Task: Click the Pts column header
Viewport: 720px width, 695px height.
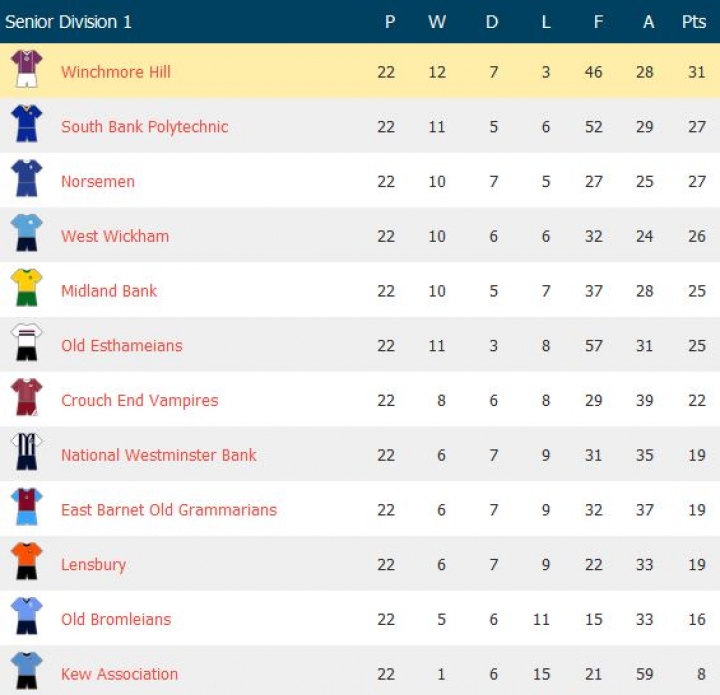Action: (x=693, y=22)
